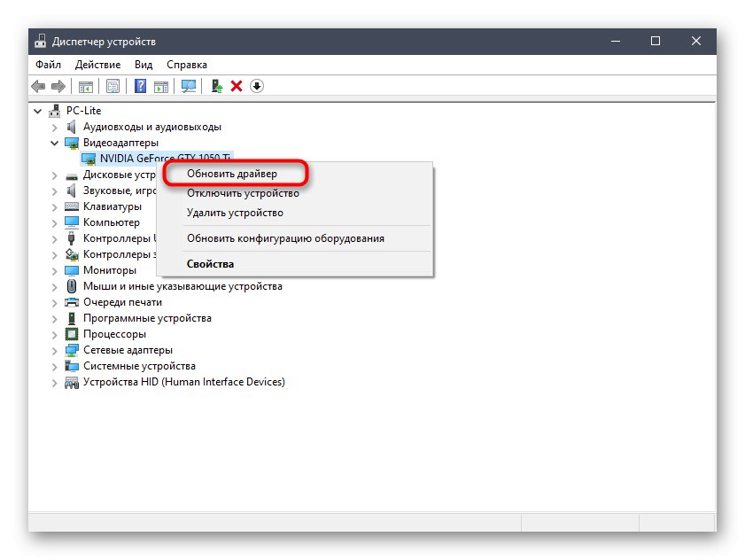
Task: Click the red X uninstall device icon
Action: (x=237, y=86)
